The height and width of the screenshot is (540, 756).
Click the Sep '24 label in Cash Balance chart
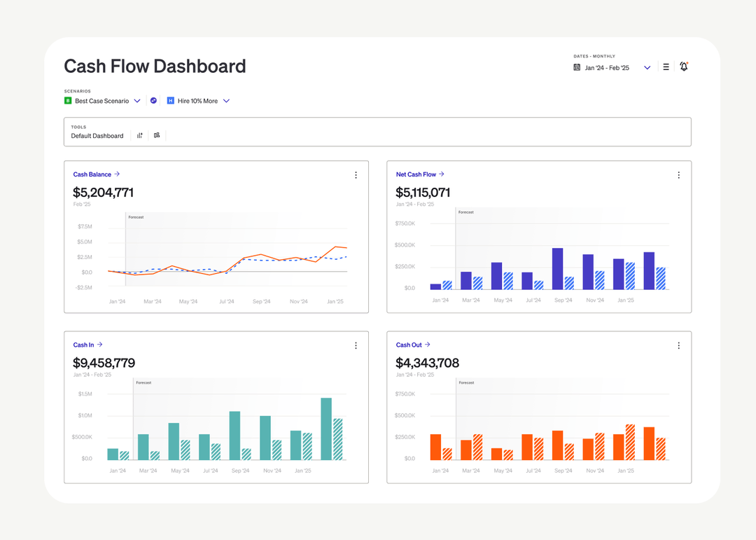pyautogui.click(x=261, y=302)
